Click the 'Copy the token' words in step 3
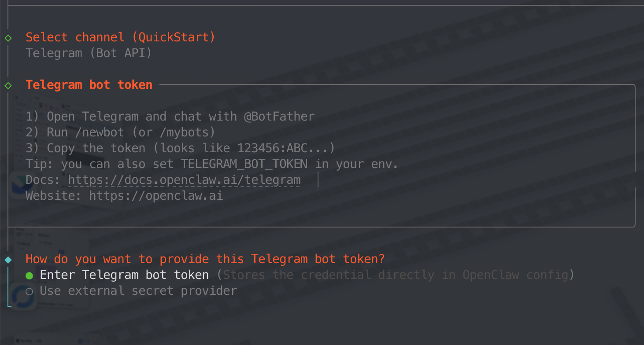Image resolution: width=644 pixels, height=345 pixels. (96, 148)
